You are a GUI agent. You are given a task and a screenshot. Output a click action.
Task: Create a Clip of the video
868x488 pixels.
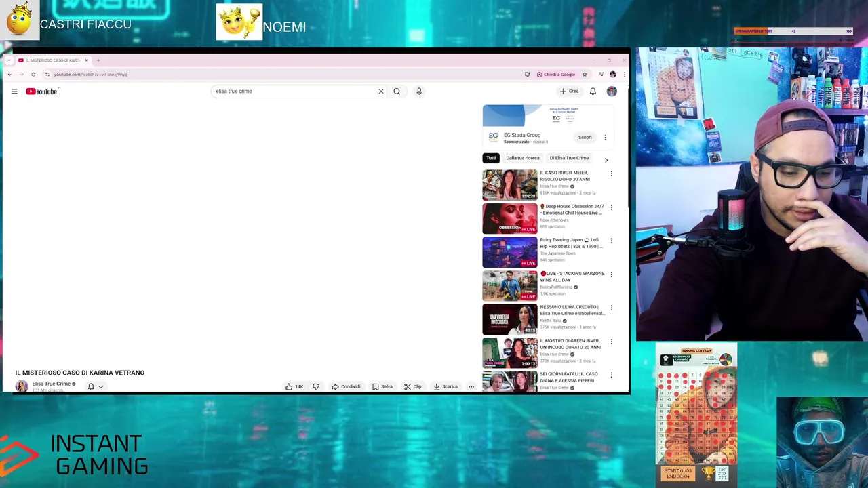coord(413,386)
